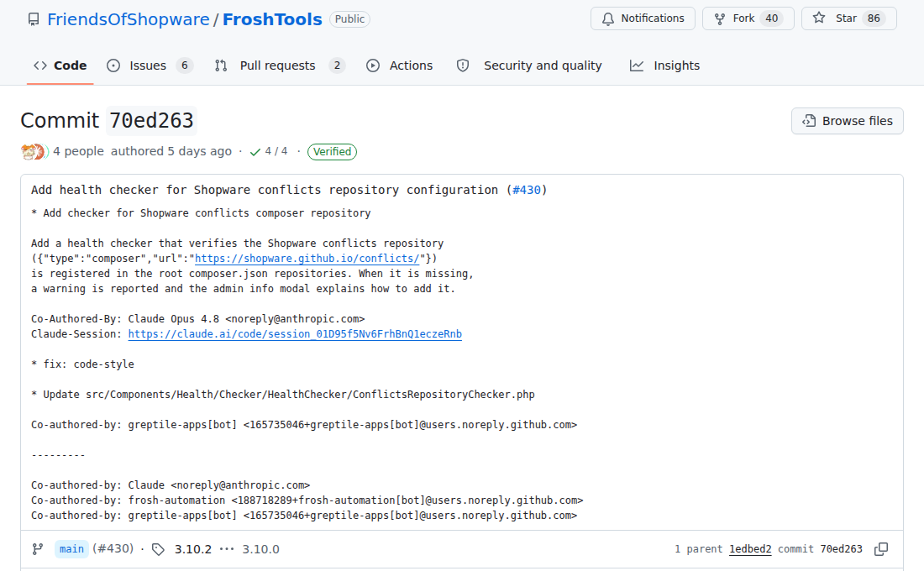Click the 'Co-Authored-By: Claude Opus 4.8' line
The image size is (924, 571).
(x=198, y=319)
